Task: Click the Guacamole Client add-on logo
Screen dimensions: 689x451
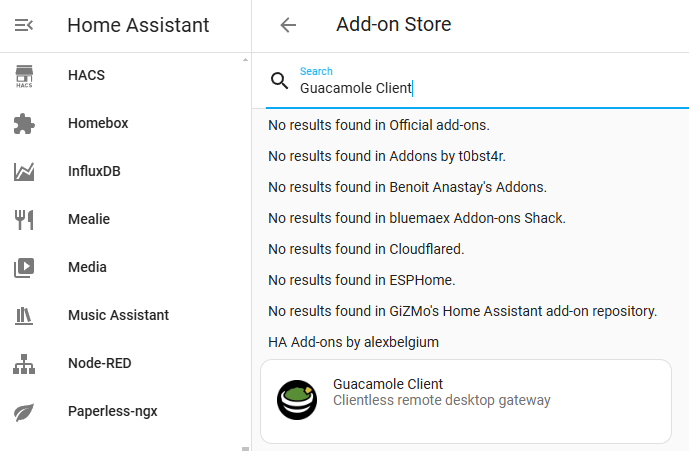Action: pos(297,400)
